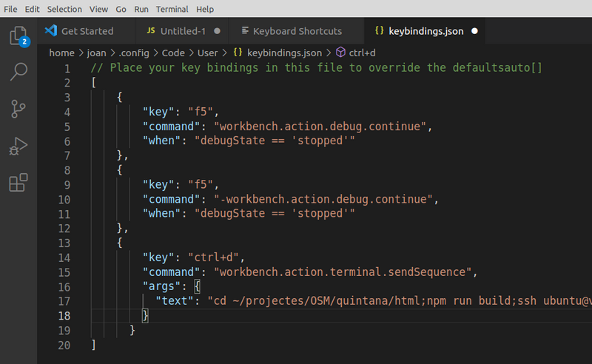
Task: Open the Terminal menu
Action: pyautogui.click(x=172, y=9)
